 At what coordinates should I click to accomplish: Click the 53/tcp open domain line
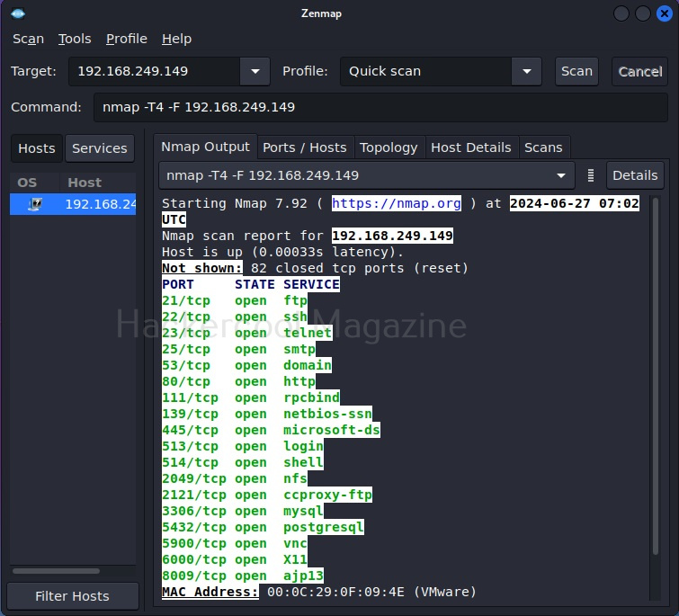click(246, 365)
